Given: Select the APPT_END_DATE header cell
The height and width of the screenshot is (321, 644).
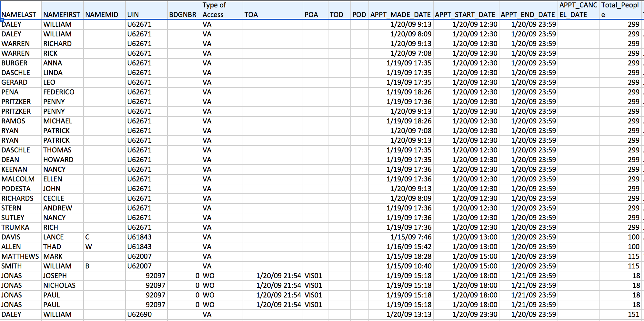Looking at the screenshot, I should (x=528, y=10).
